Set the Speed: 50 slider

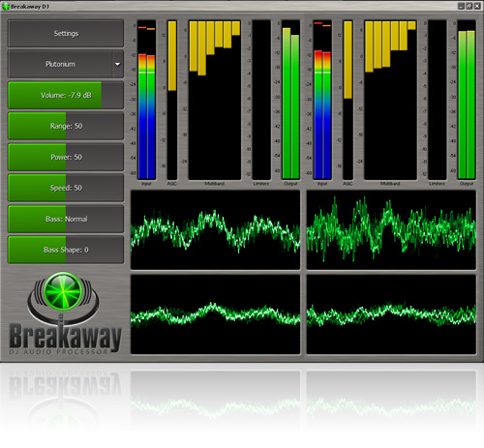coord(66,188)
